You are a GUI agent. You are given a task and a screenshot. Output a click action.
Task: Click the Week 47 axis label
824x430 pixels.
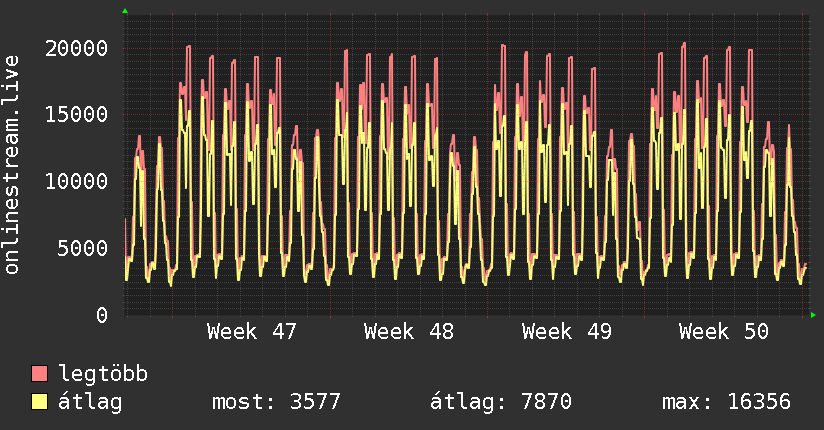252,332
